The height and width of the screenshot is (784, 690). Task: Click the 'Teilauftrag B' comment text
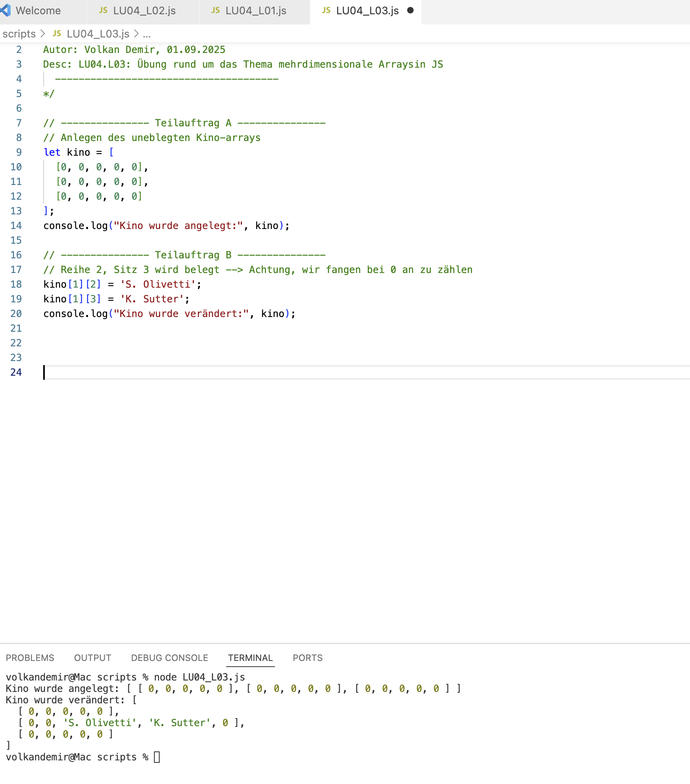[x=193, y=255]
